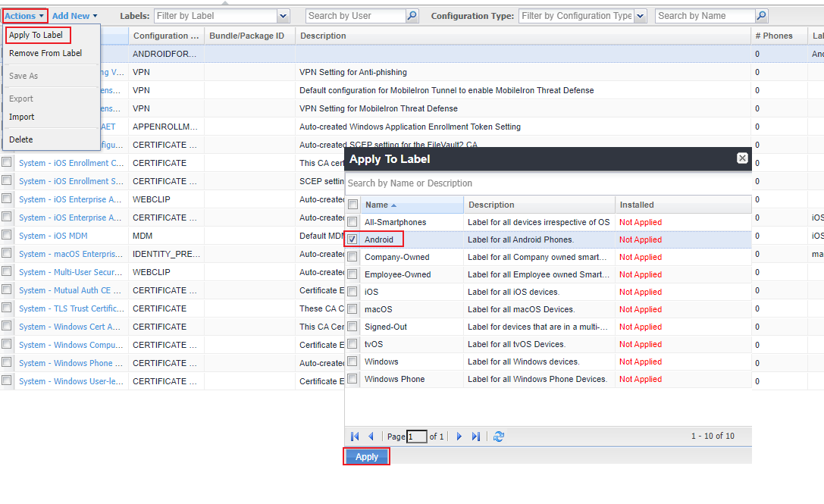824x504 pixels.
Task: Jump to last page using the pagination icon
Action: pyautogui.click(x=475, y=436)
